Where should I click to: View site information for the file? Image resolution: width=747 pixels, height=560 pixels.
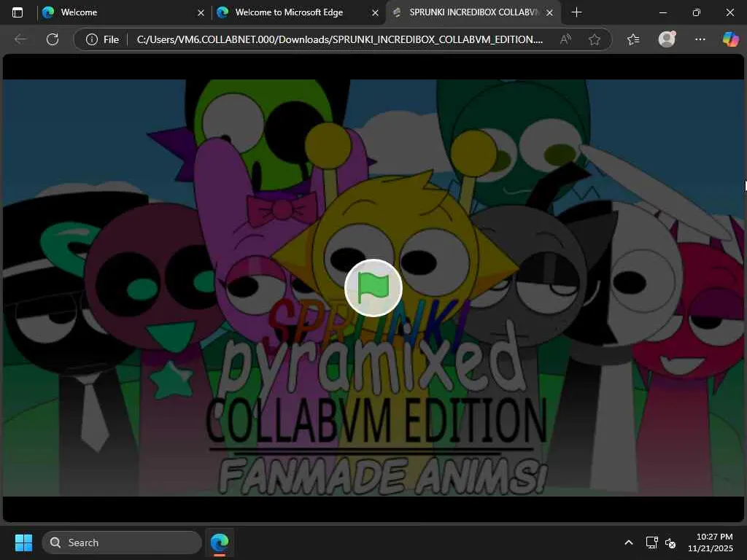coord(102,39)
